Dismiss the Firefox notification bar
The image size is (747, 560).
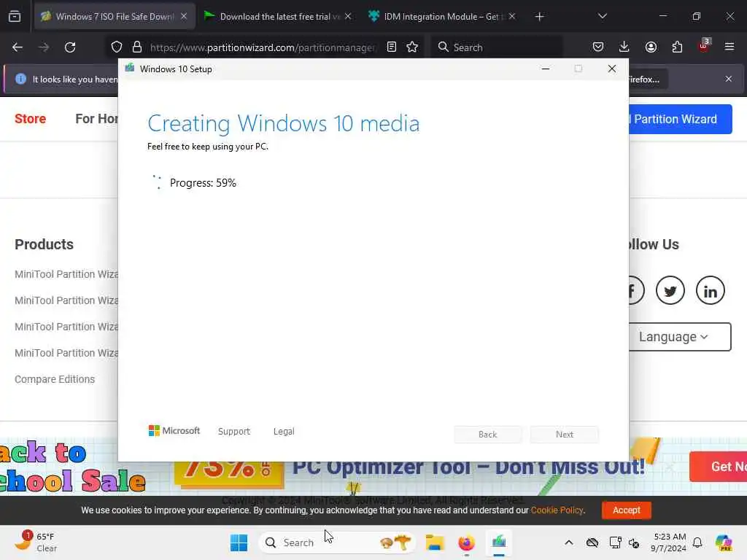(729, 79)
